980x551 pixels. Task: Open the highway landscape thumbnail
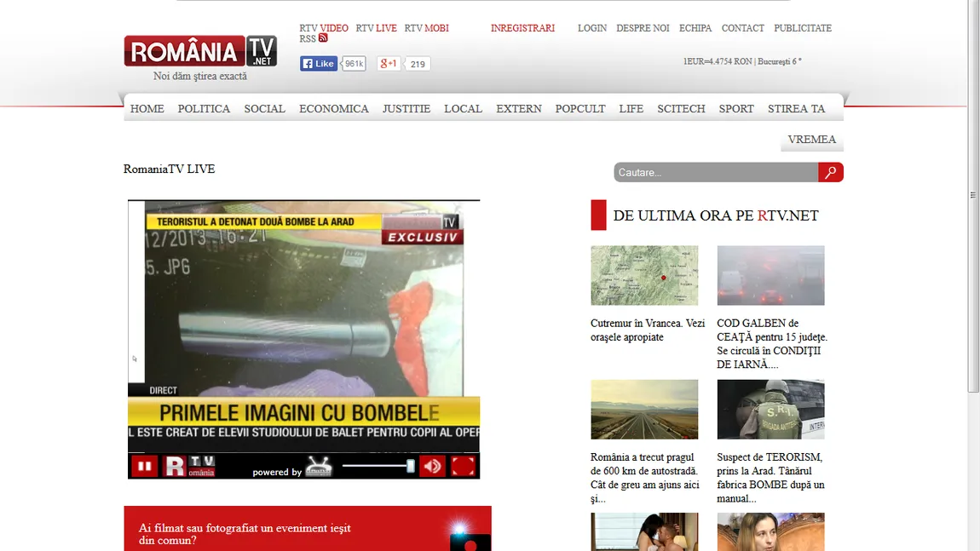pos(644,409)
